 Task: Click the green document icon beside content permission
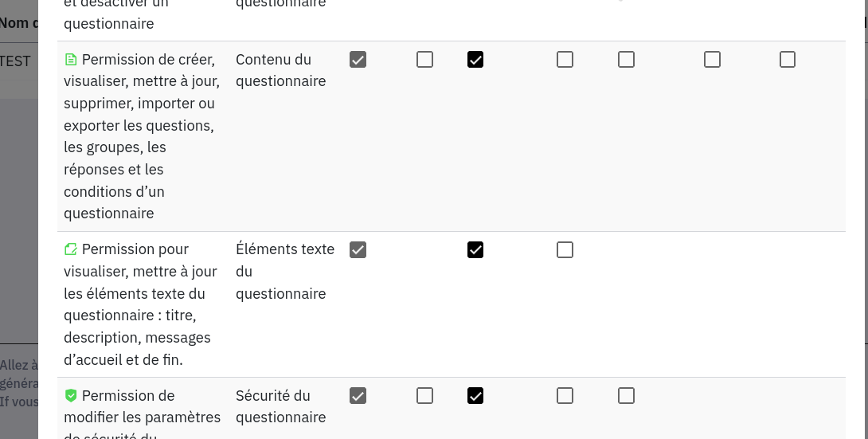click(x=71, y=60)
